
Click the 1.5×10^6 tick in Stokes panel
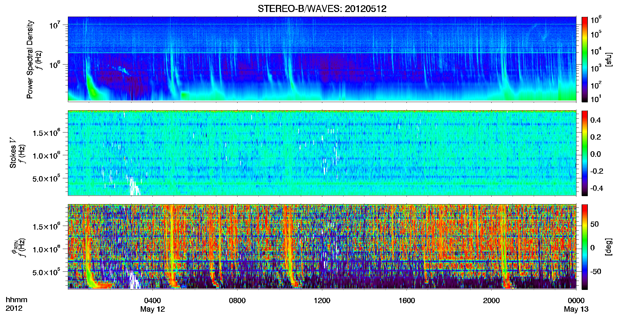46,133
